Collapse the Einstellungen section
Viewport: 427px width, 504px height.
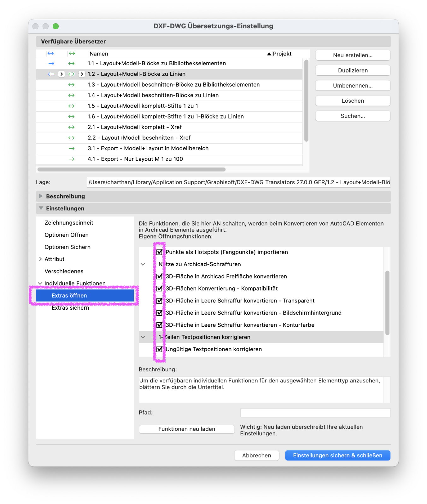click(x=41, y=208)
